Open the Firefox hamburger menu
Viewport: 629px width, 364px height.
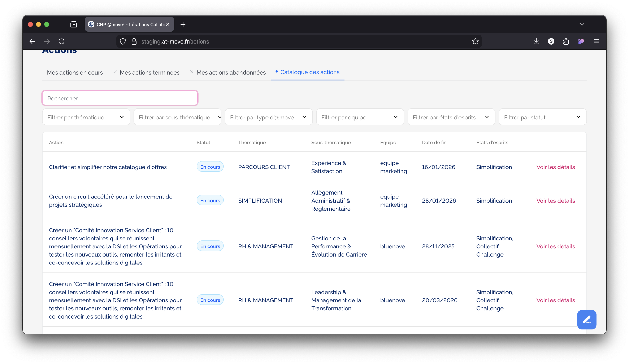tap(596, 41)
